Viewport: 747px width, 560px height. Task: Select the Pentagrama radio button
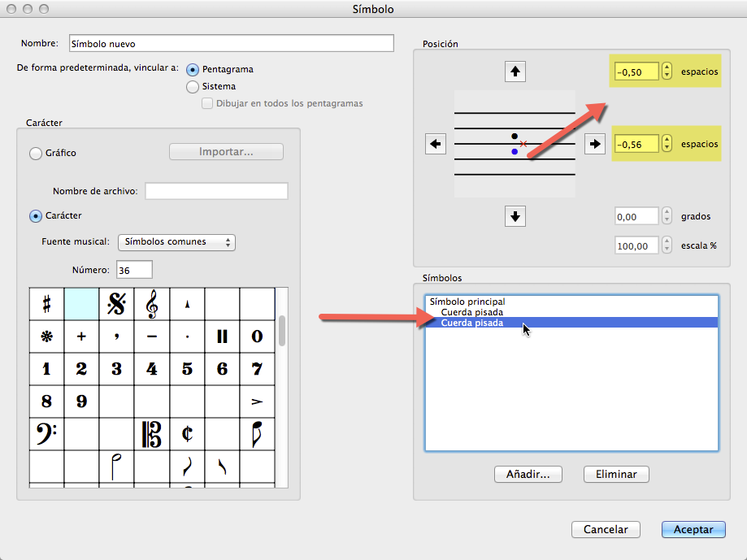193,70
